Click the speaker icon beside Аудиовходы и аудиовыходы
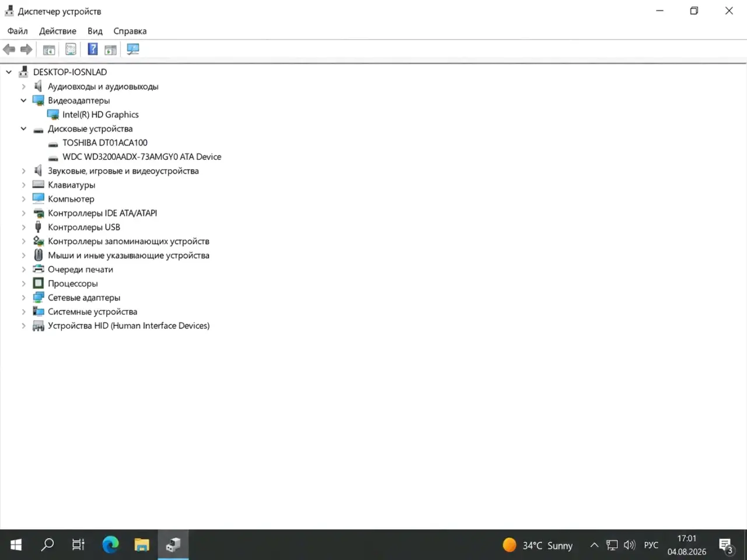The image size is (747, 560). click(38, 86)
